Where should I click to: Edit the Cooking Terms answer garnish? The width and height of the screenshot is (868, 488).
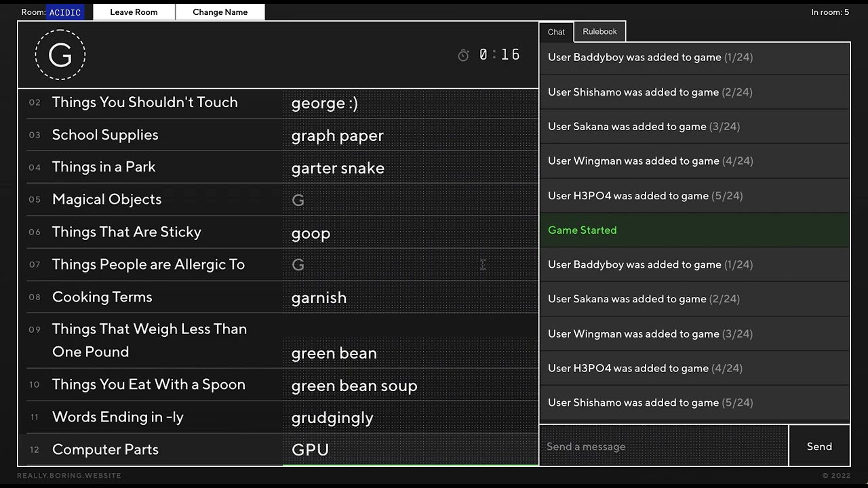coord(410,298)
